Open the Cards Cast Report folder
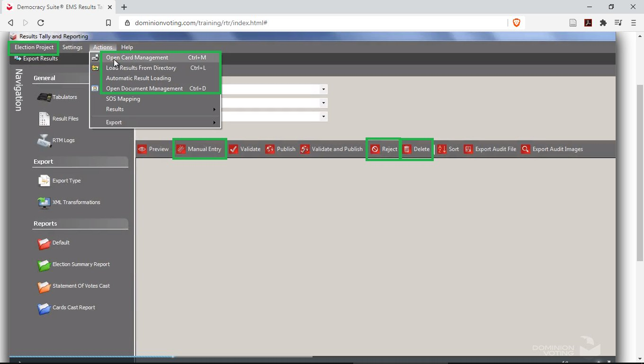Screen dimensions: 644x364 44,308
